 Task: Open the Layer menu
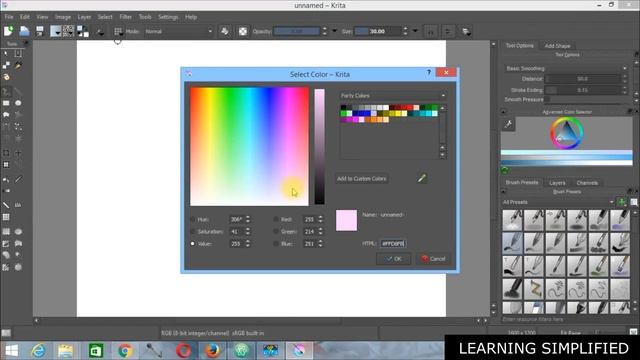[84, 17]
